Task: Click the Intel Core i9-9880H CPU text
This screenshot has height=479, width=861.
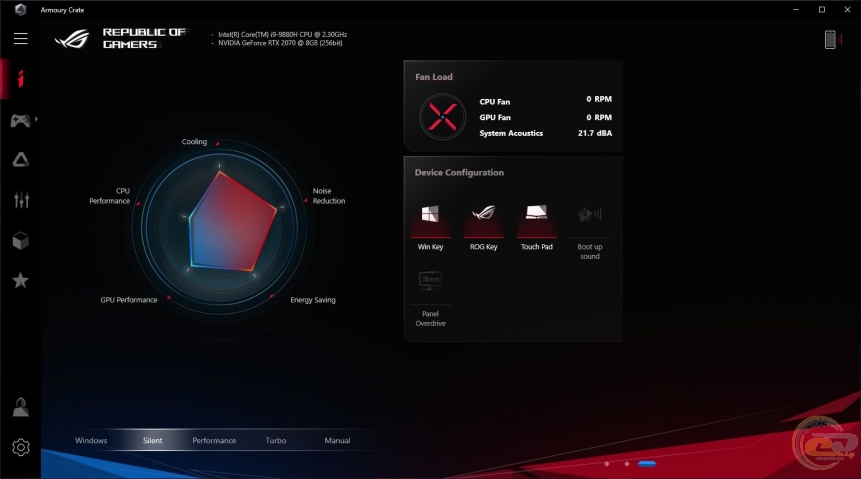Action: [x=282, y=34]
